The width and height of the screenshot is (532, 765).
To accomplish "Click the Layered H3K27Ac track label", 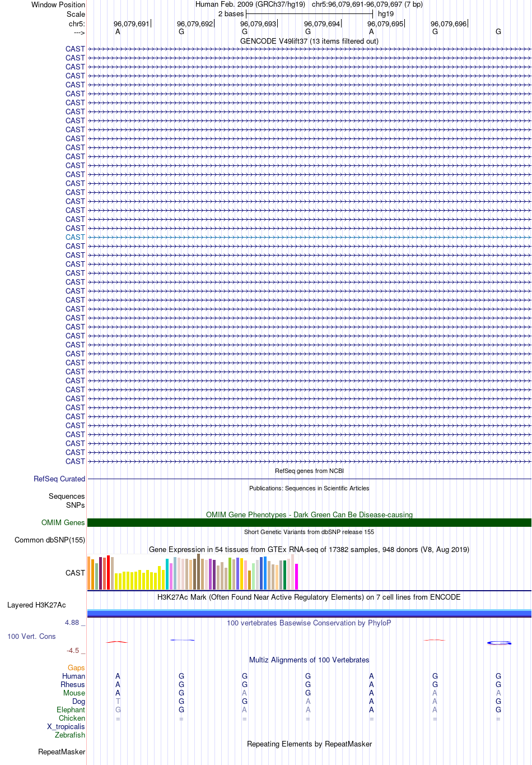I will [36, 605].
